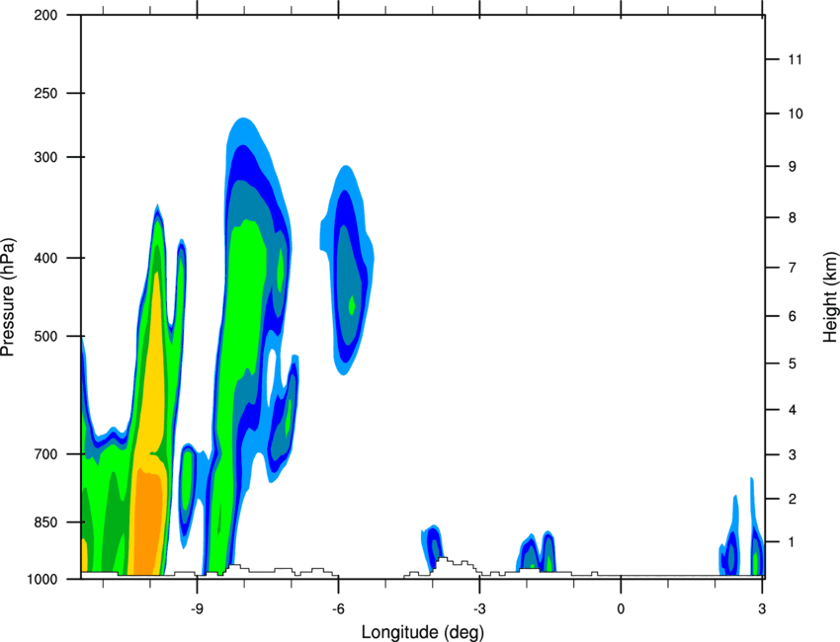
Task: Select the 850 pressure tick label
Action: pos(45,522)
